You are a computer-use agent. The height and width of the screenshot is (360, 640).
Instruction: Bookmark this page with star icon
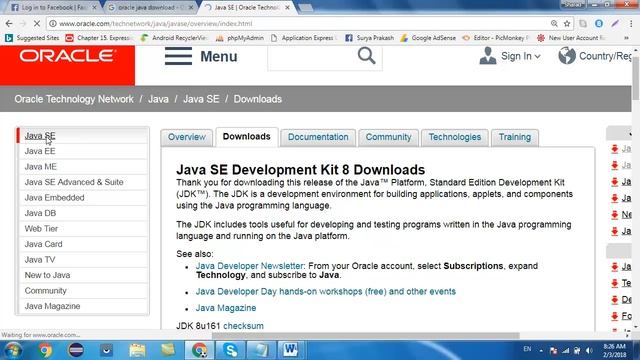[567, 24]
